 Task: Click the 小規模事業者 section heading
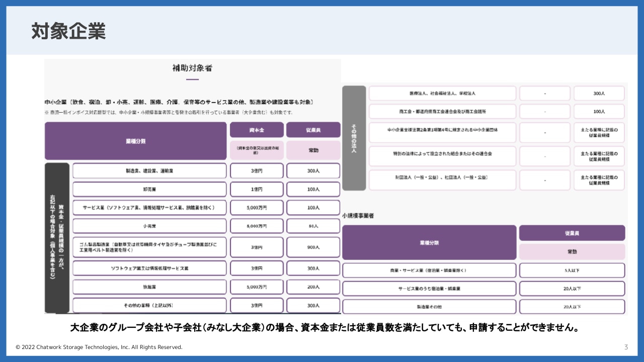coord(358,216)
